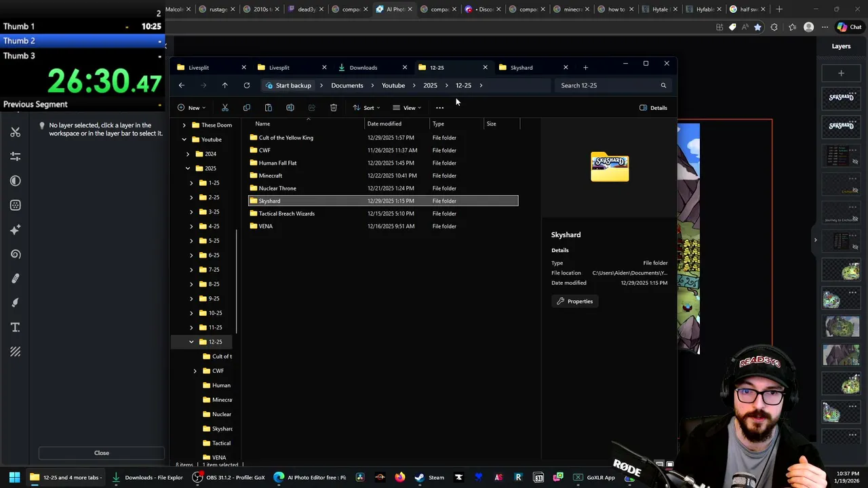Click the Paste clipboard icon in Explorer toolbar
Image resolution: width=868 pixels, height=488 pixels.
tap(269, 108)
